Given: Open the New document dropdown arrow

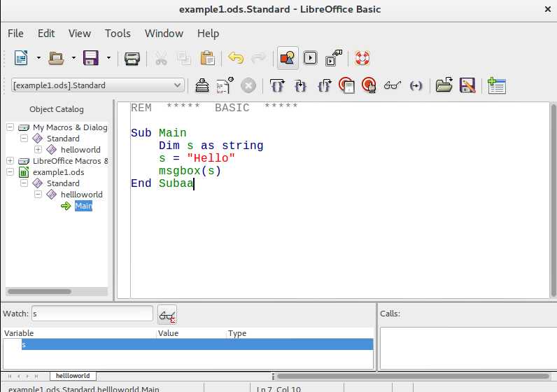Looking at the screenshot, I should tap(38, 58).
